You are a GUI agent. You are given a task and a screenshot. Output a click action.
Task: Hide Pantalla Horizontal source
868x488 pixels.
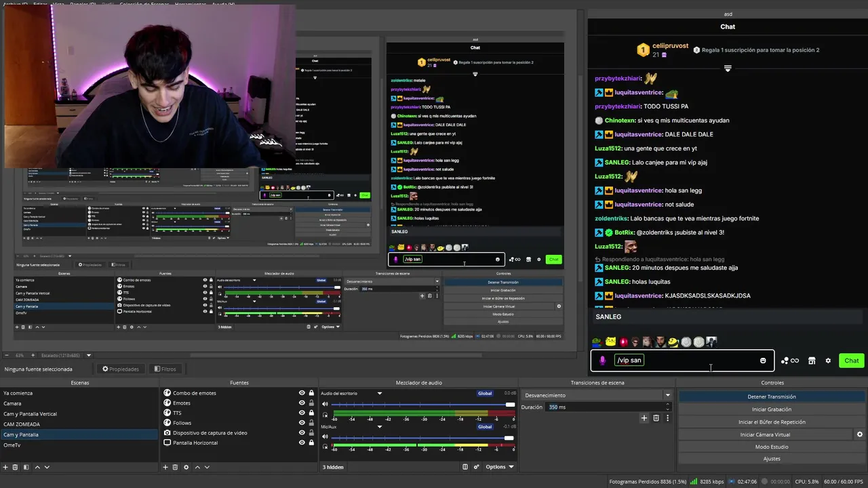click(302, 443)
